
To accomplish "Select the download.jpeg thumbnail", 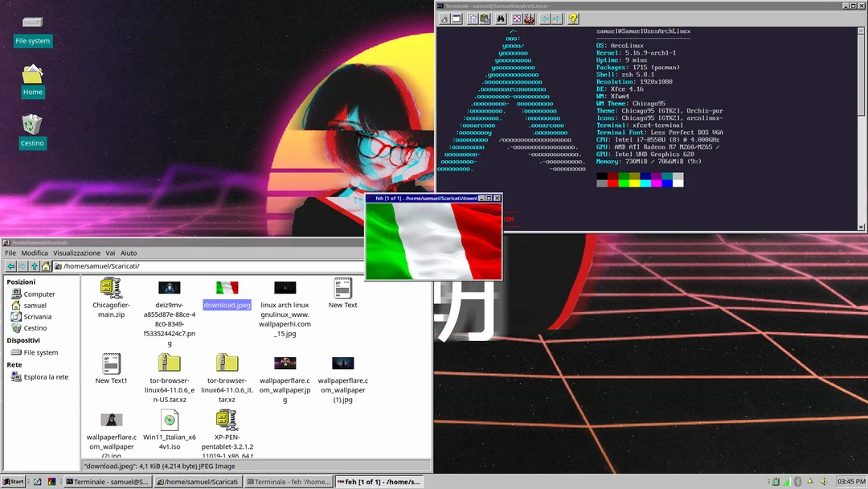I will [227, 290].
